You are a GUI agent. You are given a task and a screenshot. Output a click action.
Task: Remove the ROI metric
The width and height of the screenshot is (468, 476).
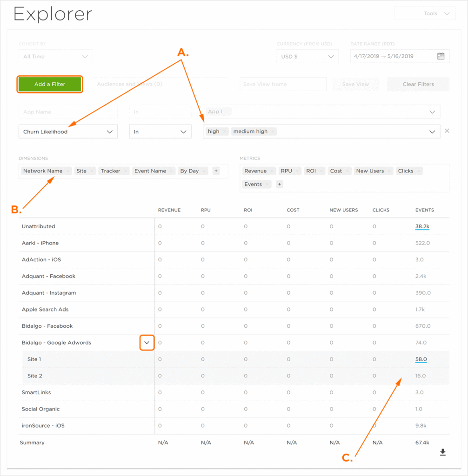coord(321,171)
